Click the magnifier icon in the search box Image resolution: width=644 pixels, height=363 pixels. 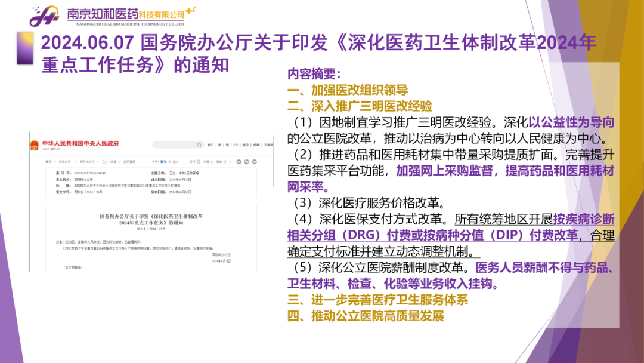[x=199, y=145]
